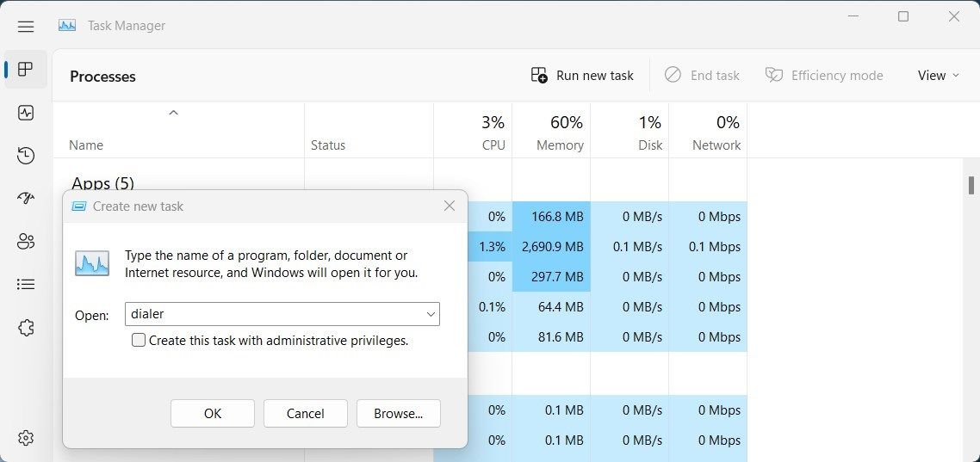Viewport: 980px width, 462px height.
Task: Collapse the sort chevron above Name column
Action: [174, 113]
